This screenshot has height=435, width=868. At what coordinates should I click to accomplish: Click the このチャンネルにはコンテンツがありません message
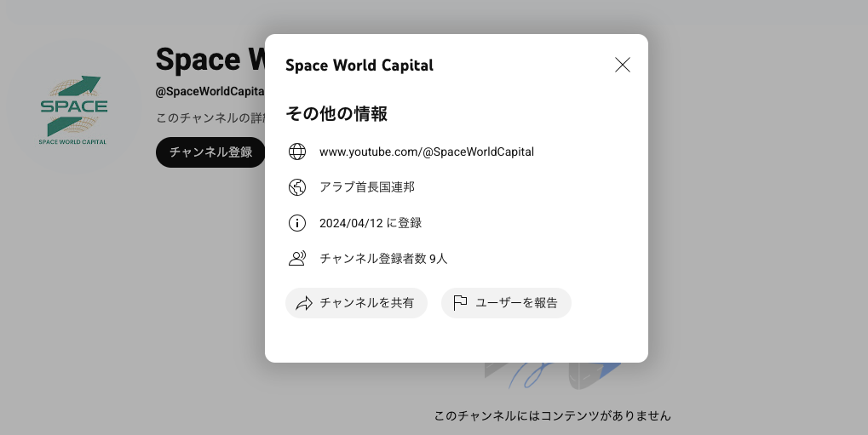tap(552, 416)
